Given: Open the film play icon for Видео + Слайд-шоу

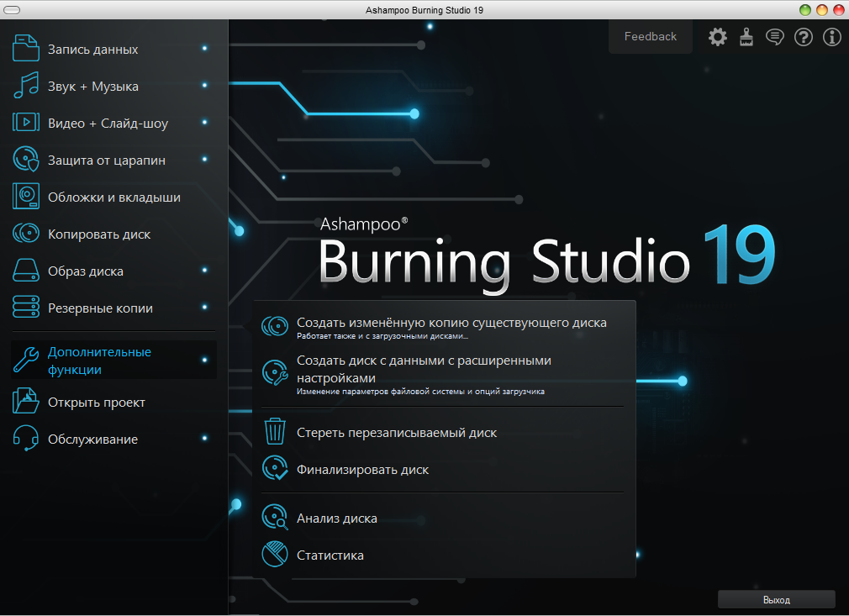Looking at the screenshot, I should coord(26,123).
